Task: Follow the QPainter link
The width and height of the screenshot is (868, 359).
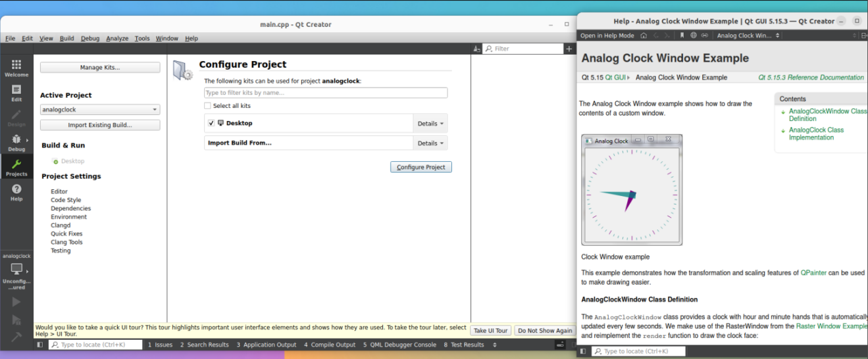Action: pos(813,273)
